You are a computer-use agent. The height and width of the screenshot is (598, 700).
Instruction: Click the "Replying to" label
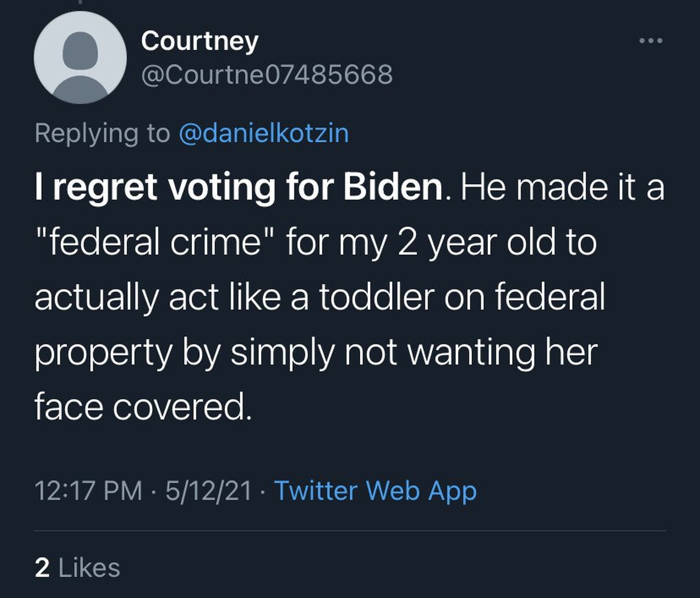point(102,133)
